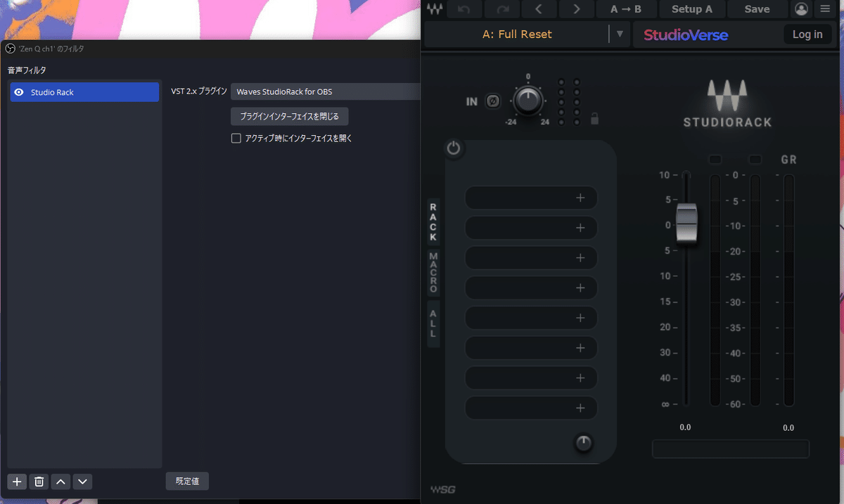Delete the selected filter with trash icon
This screenshot has width=844, height=504.
click(39, 482)
